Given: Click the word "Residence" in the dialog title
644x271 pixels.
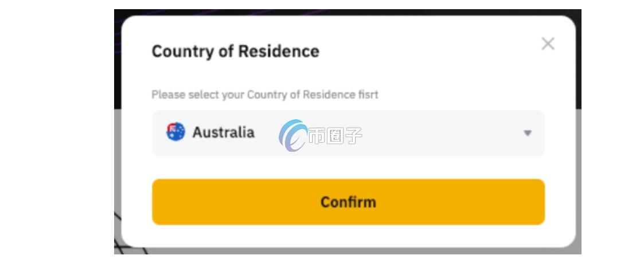Looking at the screenshot, I should 278,51.
